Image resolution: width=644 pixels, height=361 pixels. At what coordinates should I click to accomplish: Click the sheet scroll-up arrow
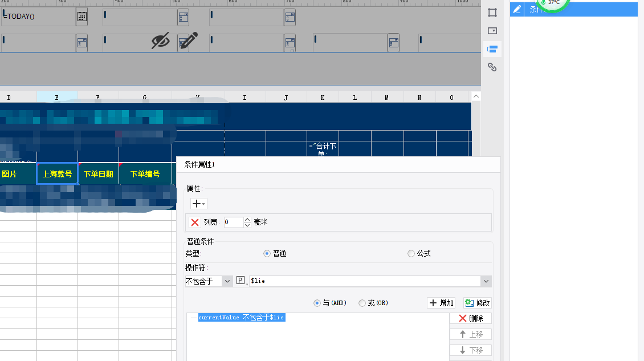coord(476,96)
